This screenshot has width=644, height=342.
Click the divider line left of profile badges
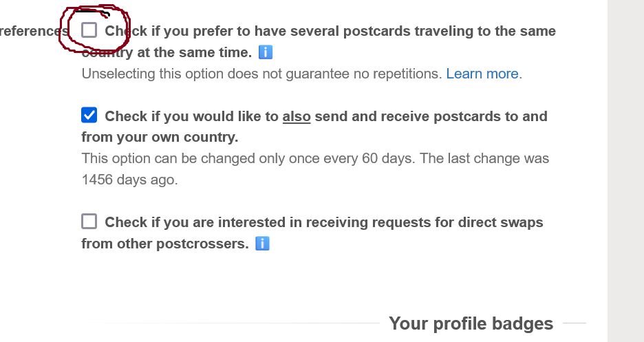point(241,323)
